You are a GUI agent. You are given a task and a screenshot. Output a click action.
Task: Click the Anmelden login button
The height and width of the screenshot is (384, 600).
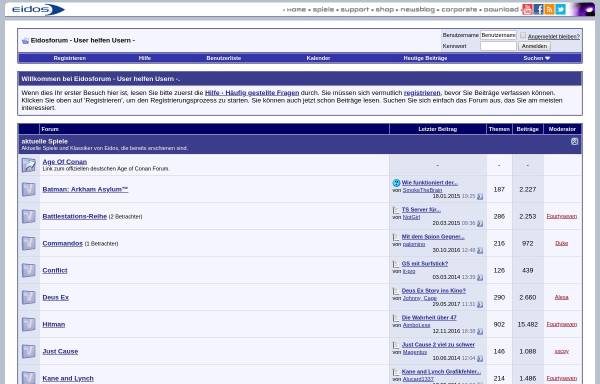pos(534,46)
